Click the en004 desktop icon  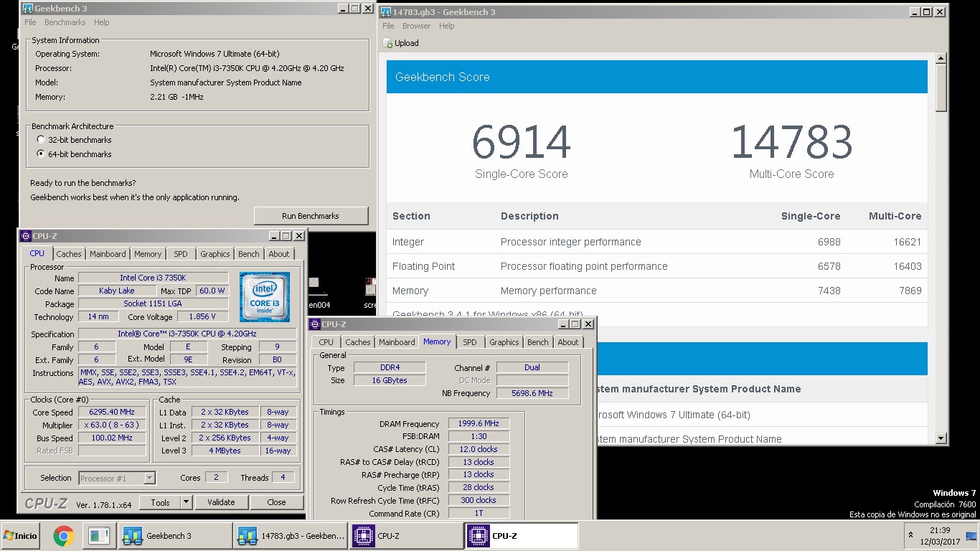pyautogui.click(x=319, y=293)
